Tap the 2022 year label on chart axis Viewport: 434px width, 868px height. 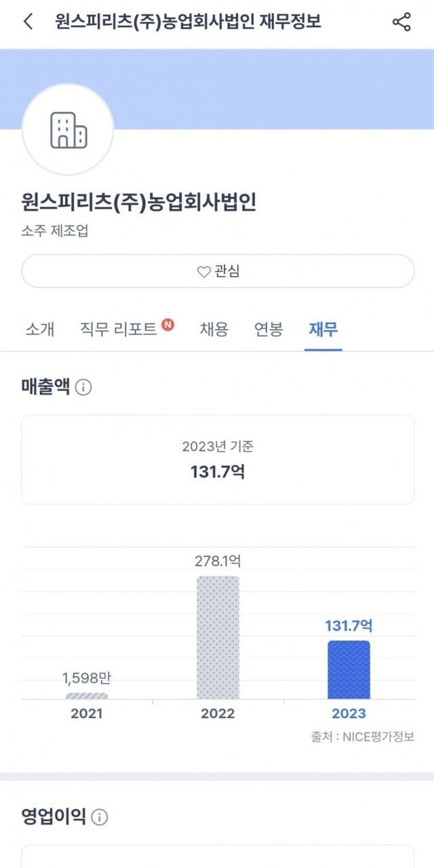(x=218, y=713)
